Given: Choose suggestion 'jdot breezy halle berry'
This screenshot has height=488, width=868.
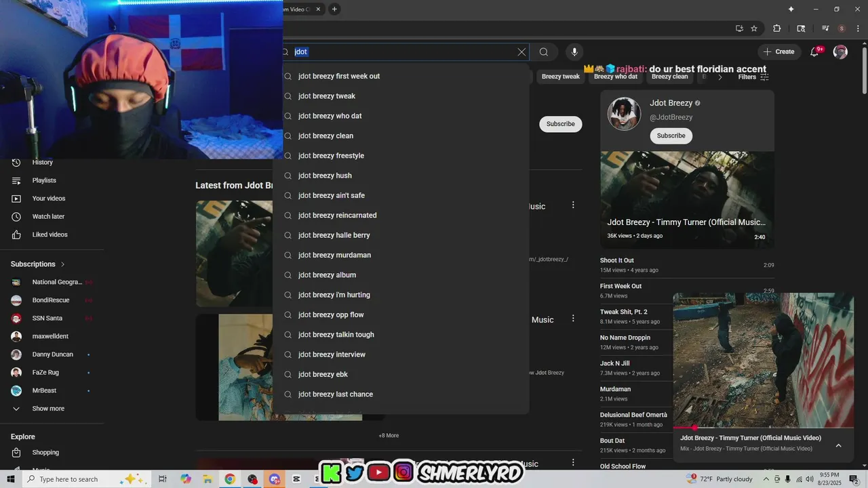Looking at the screenshot, I should (401, 235).
